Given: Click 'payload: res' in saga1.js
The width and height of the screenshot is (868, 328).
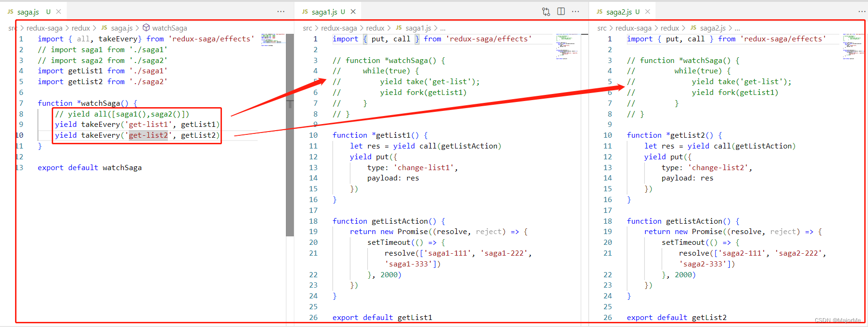Looking at the screenshot, I should click(x=393, y=178).
